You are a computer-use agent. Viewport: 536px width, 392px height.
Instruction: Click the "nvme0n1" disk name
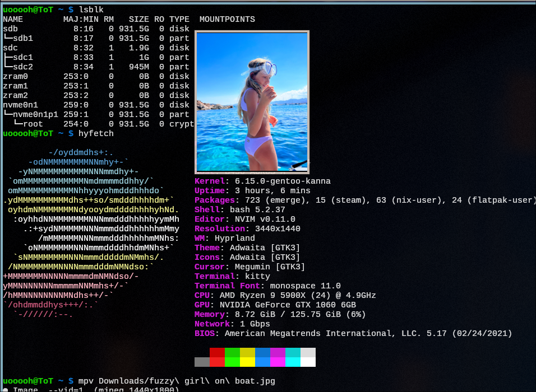click(x=21, y=105)
